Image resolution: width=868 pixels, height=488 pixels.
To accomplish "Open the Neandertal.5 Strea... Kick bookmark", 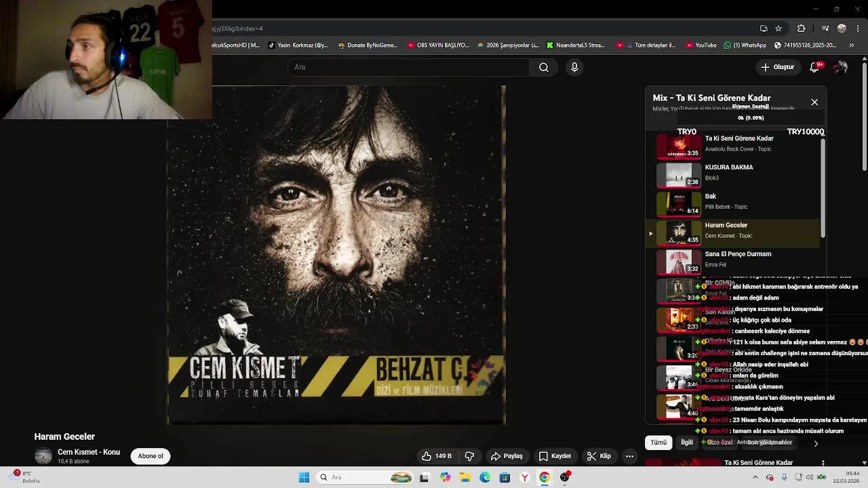I will tap(576, 45).
